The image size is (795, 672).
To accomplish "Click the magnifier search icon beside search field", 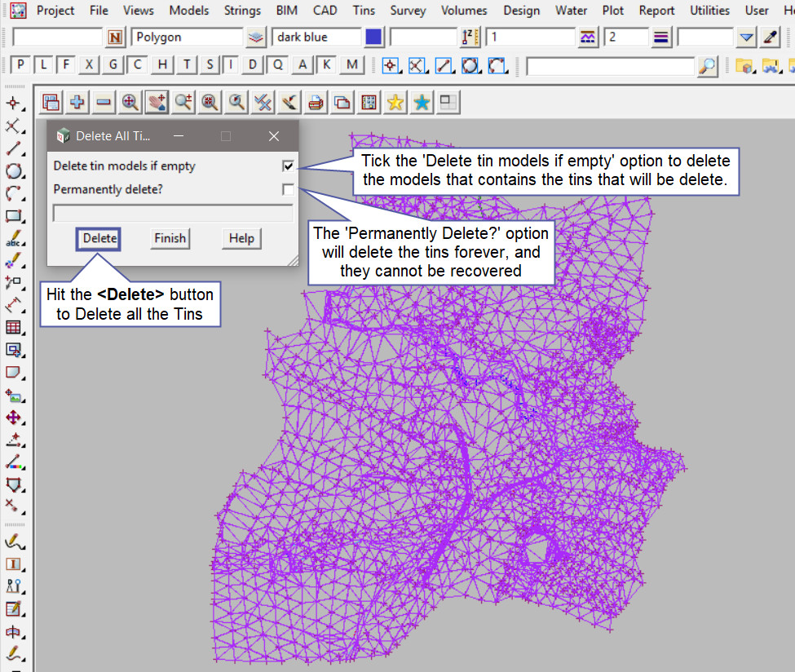I will (708, 65).
